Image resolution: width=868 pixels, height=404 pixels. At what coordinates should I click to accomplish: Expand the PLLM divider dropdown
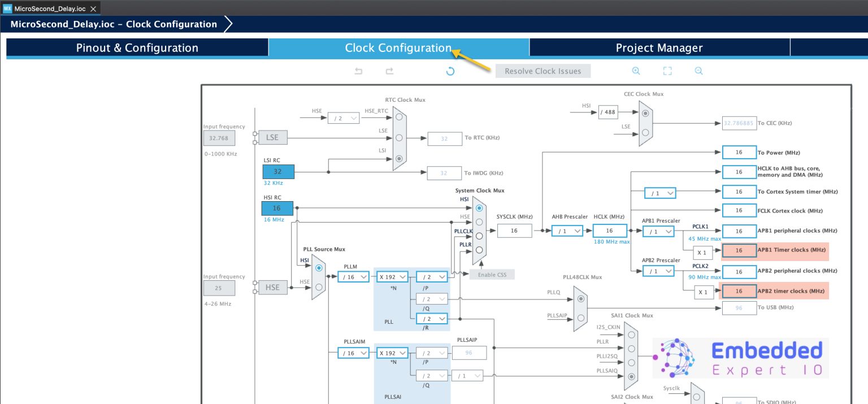tap(353, 277)
